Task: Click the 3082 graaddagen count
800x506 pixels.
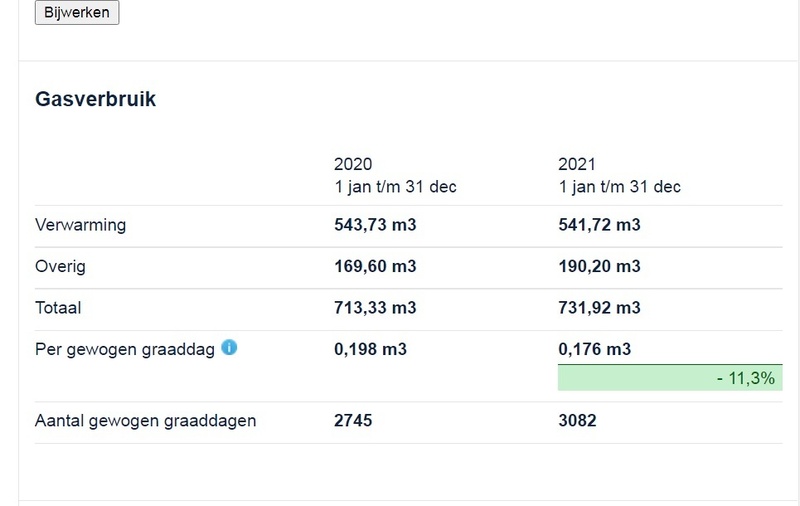Action: 577,420
